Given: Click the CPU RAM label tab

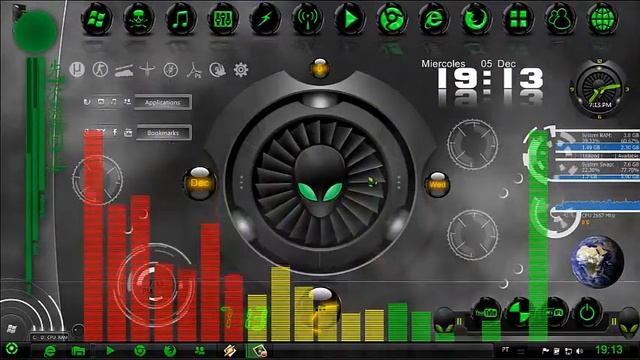Looking at the screenshot, I should (50, 337).
